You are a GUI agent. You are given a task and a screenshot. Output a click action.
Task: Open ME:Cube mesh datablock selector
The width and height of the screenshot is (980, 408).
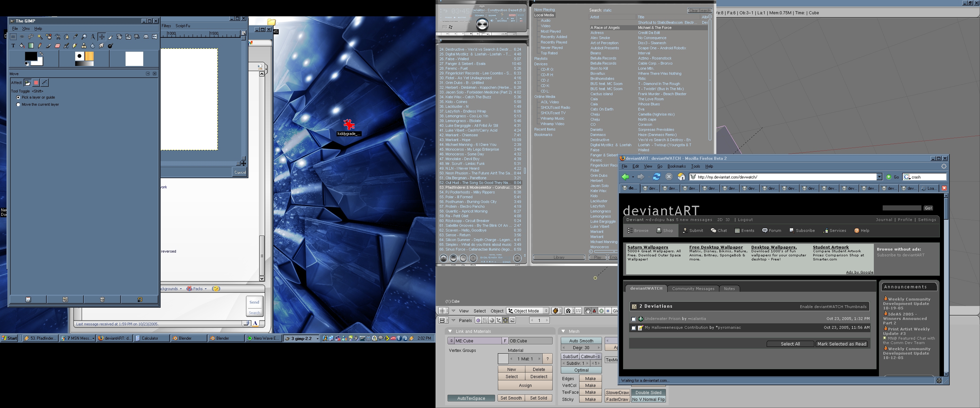coord(451,341)
